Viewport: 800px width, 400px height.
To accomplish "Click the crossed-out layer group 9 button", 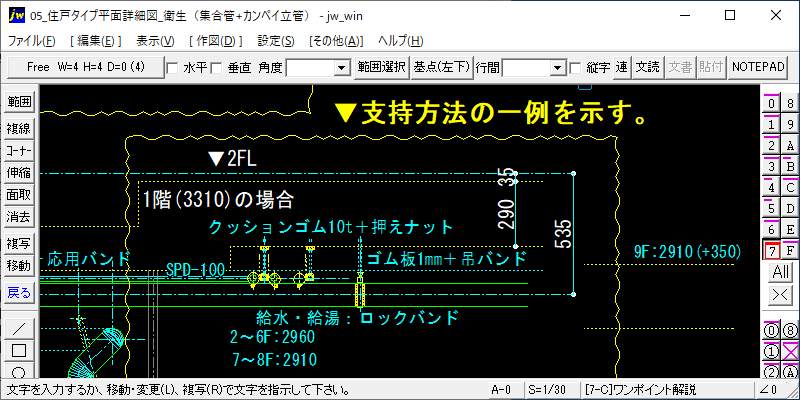I will point(790,351).
